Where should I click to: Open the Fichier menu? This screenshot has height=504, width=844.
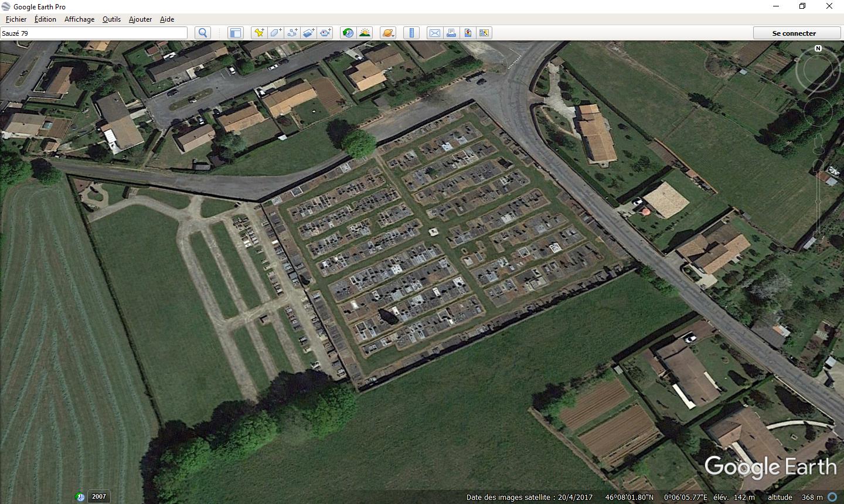point(16,19)
